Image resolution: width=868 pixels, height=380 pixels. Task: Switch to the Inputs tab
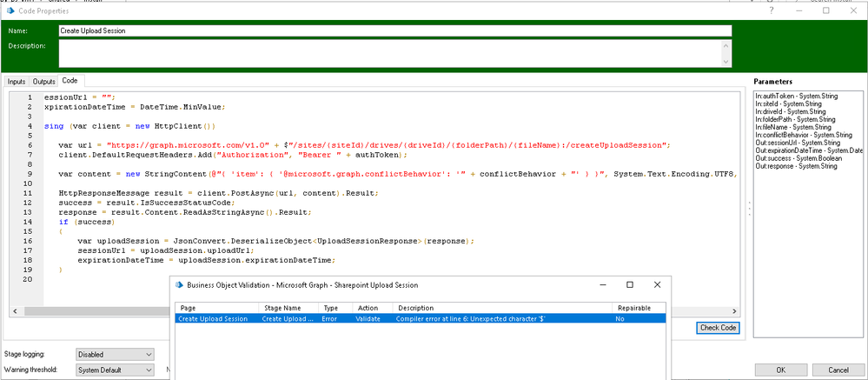point(17,81)
